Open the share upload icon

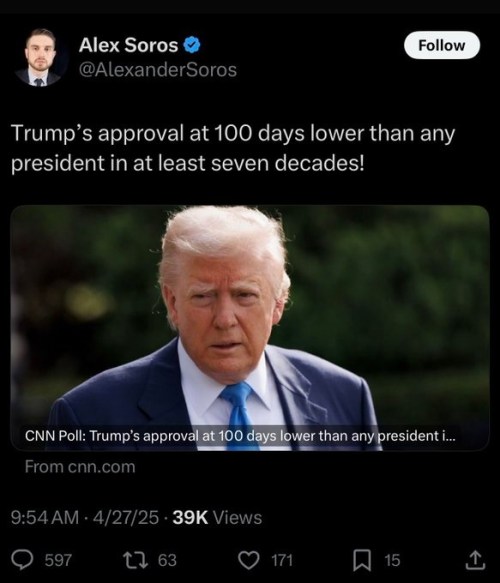coord(475,560)
